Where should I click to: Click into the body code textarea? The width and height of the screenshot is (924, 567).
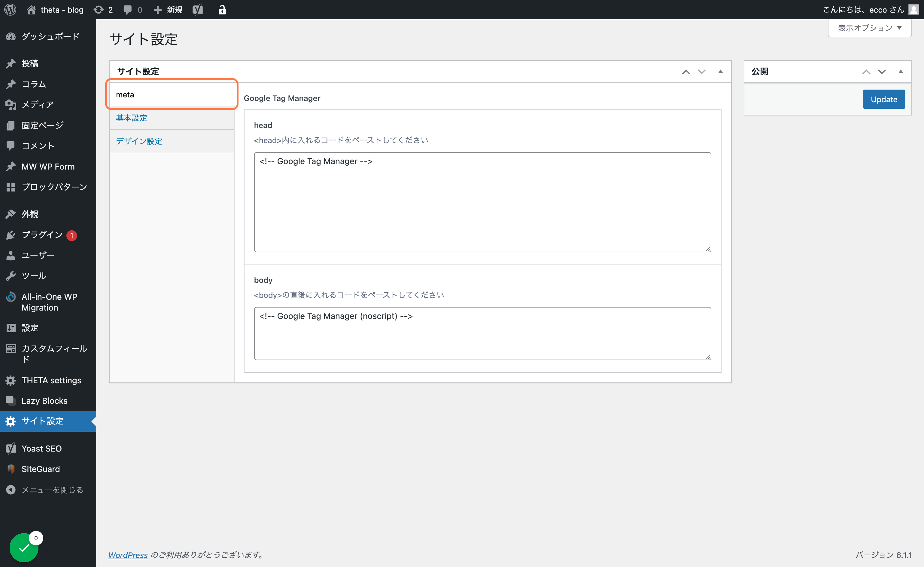point(482,333)
